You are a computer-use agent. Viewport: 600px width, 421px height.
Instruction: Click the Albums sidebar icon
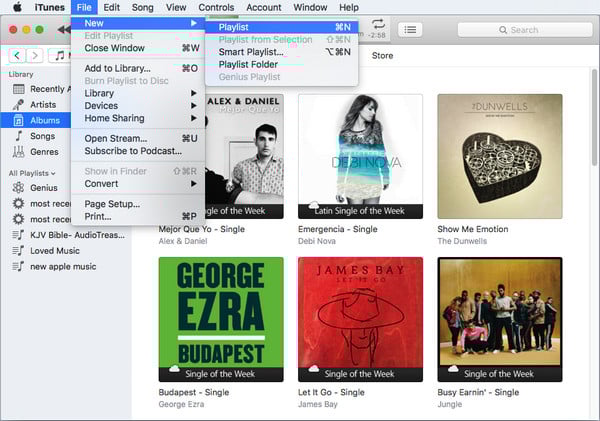pyautogui.click(x=18, y=120)
